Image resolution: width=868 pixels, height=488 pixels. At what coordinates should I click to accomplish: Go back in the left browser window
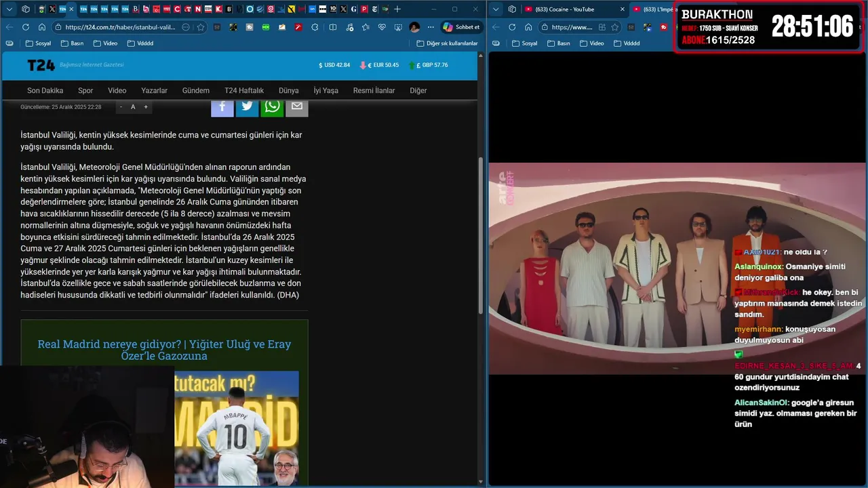tap(9, 27)
